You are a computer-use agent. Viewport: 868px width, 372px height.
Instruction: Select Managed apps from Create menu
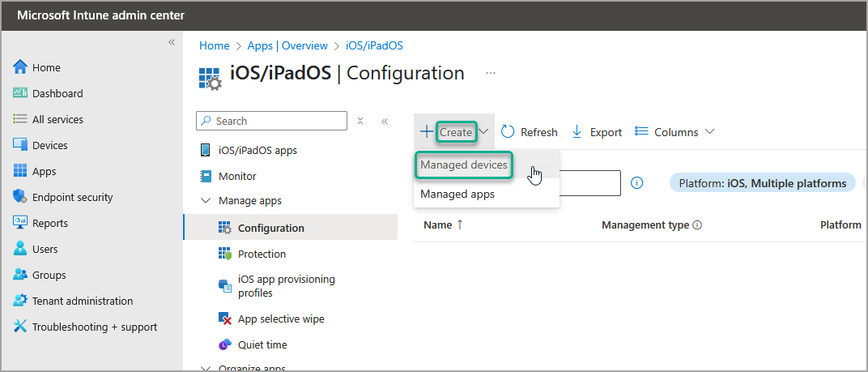[486, 194]
